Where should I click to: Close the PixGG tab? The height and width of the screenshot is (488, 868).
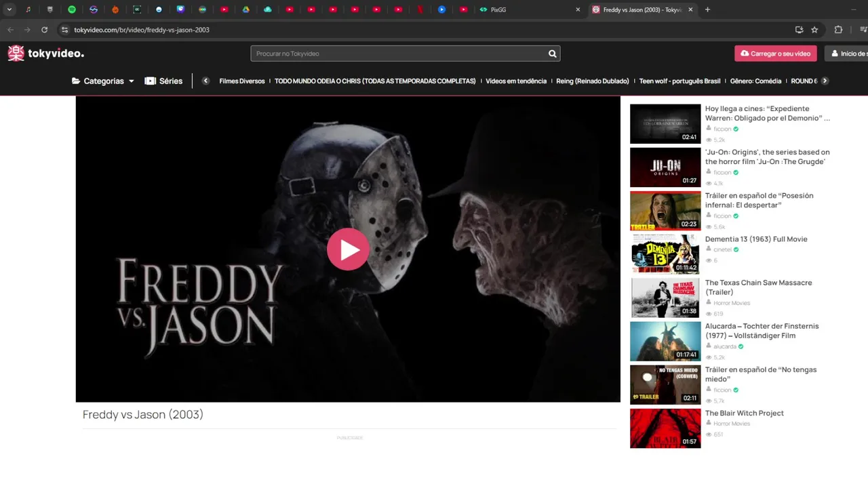[x=578, y=9]
